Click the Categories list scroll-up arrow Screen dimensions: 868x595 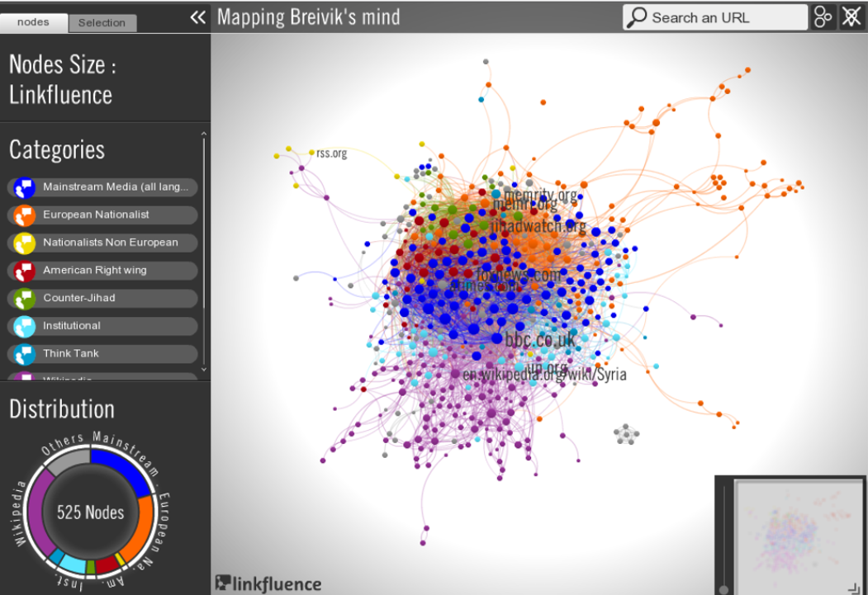click(x=204, y=134)
